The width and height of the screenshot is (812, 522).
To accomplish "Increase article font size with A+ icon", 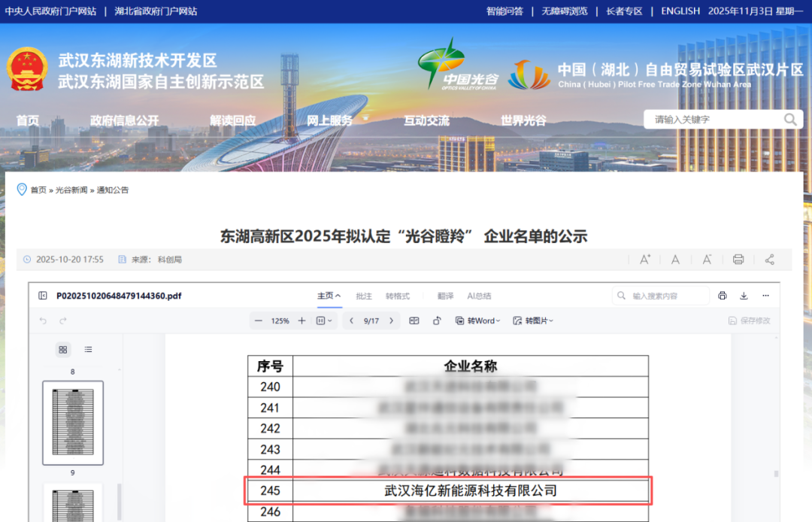I will (x=645, y=259).
